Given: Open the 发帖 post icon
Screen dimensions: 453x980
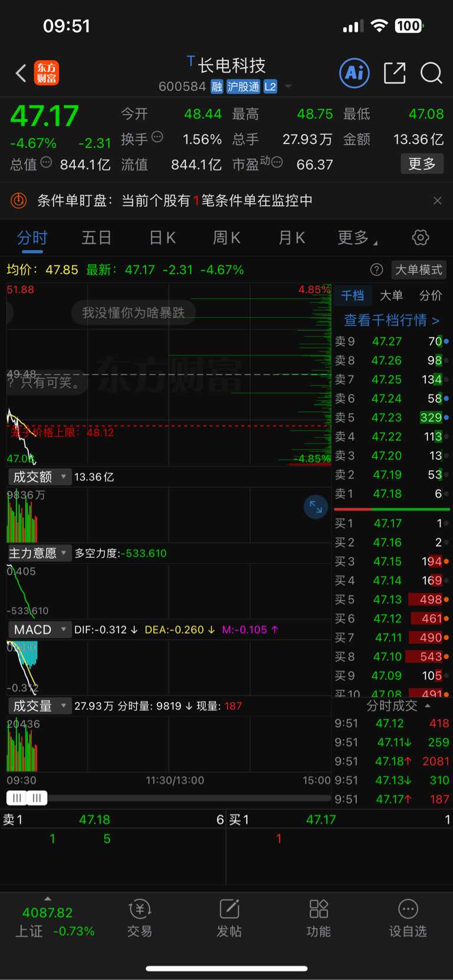Looking at the screenshot, I should [229, 919].
